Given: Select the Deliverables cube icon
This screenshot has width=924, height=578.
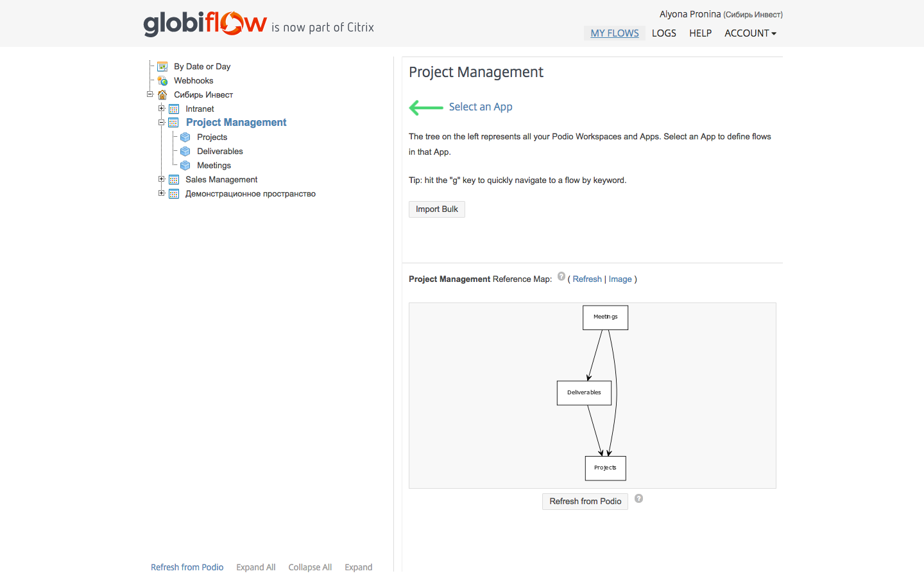Looking at the screenshot, I should (x=185, y=150).
